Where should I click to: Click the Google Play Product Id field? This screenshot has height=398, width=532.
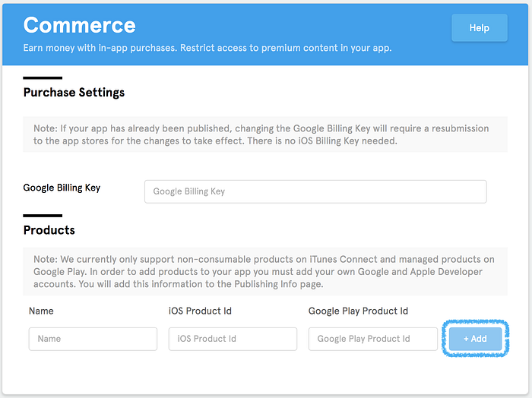coord(372,339)
